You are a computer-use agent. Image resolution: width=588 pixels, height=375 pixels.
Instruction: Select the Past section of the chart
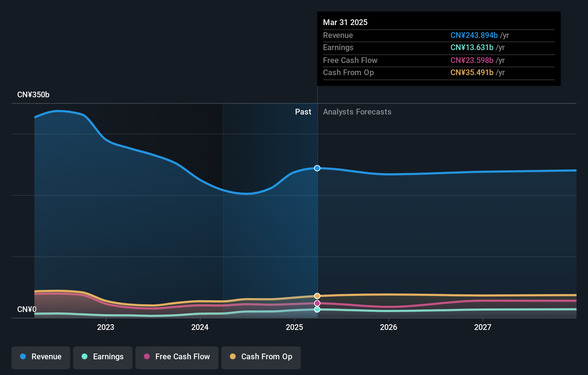click(x=303, y=112)
